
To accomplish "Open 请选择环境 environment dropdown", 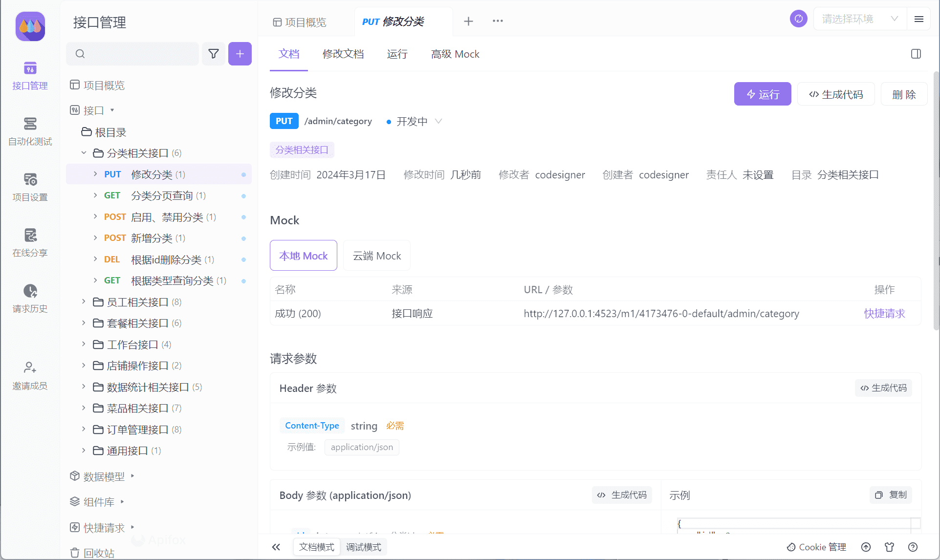I will pyautogui.click(x=860, y=19).
